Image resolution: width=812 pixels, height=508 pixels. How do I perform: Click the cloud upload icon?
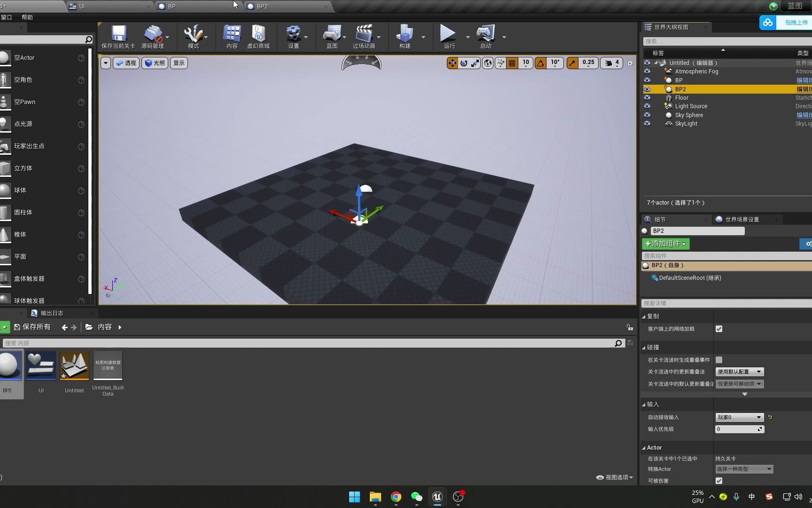point(768,22)
